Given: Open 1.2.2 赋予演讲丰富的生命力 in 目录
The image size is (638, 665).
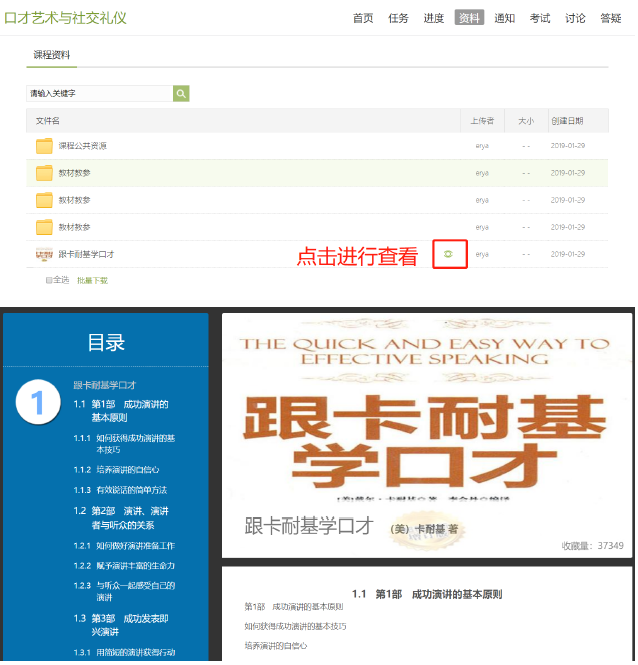Looking at the screenshot, I should pos(124,567).
